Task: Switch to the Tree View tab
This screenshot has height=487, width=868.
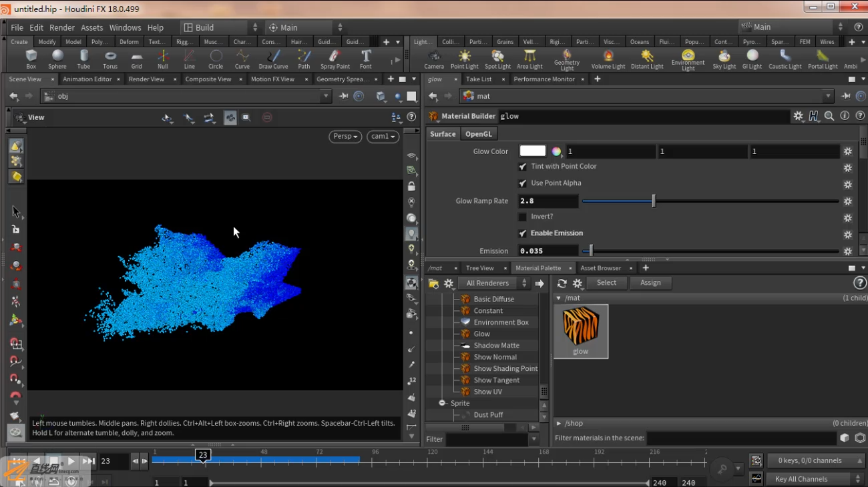Action: click(479, 268)
